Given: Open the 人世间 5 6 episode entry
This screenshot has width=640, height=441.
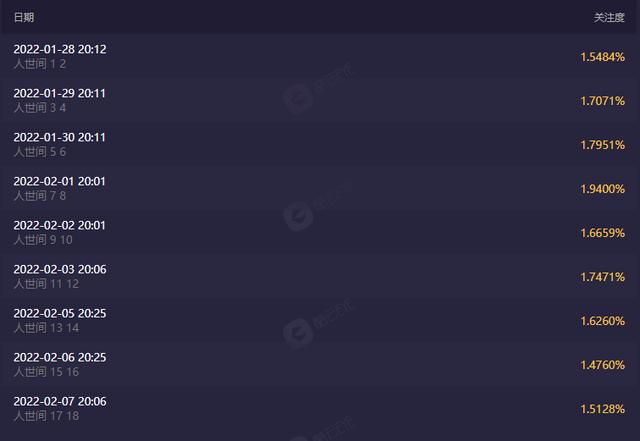Looking at the screenshot, I should [40, 152].
